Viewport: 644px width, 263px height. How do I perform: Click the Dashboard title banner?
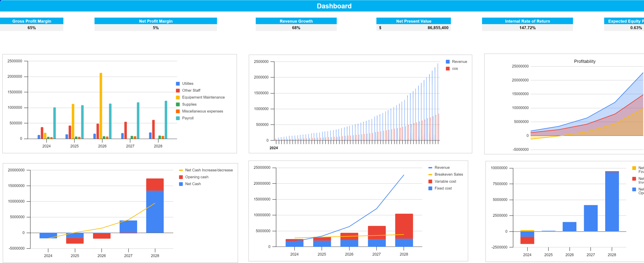click(x=334, y=6)
